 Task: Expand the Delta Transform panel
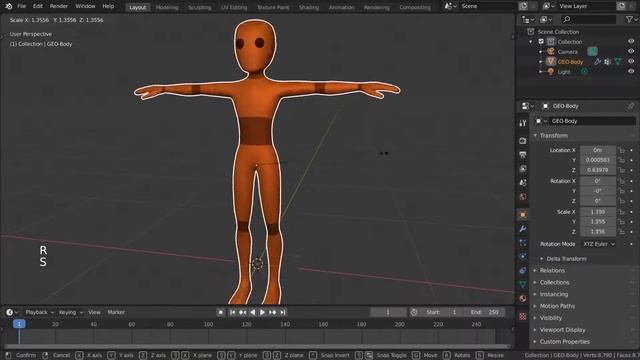click(567, 259)
